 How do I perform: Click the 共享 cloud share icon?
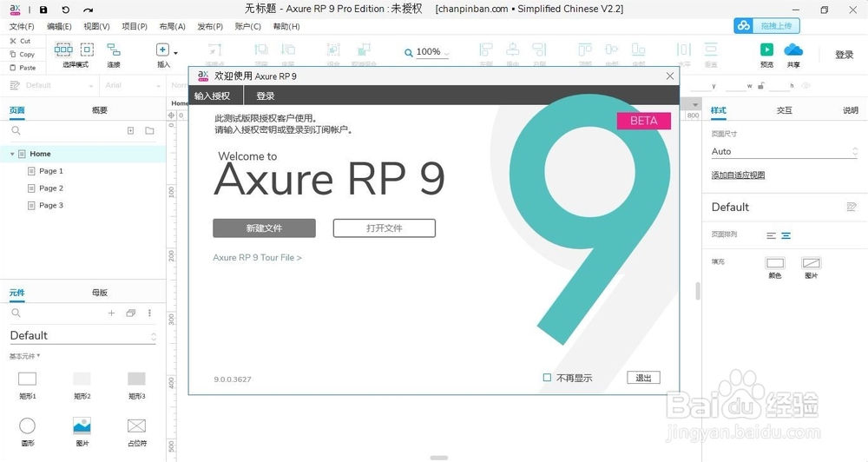pyautogui.click(x=793, y=49)
